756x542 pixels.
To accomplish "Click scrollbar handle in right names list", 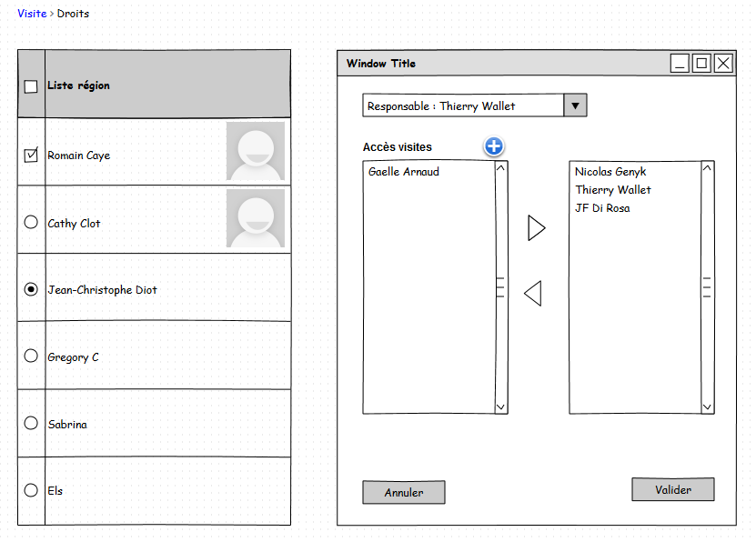I will (x=707, y=287).
